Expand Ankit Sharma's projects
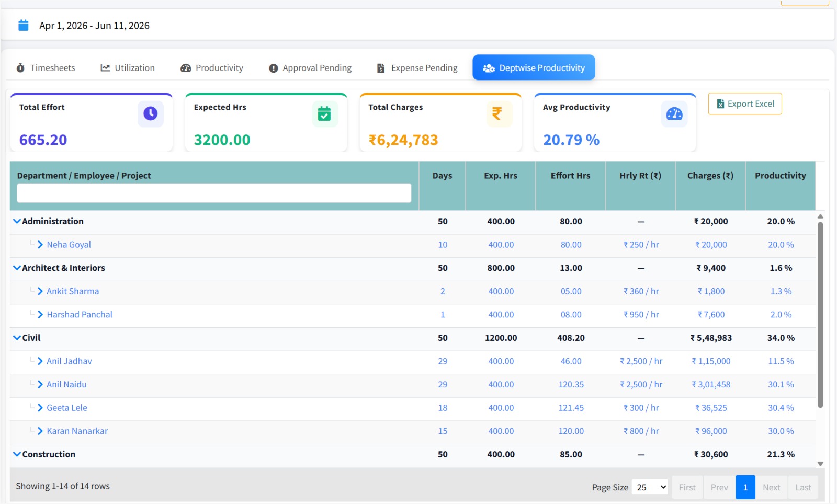 point(40,291)
